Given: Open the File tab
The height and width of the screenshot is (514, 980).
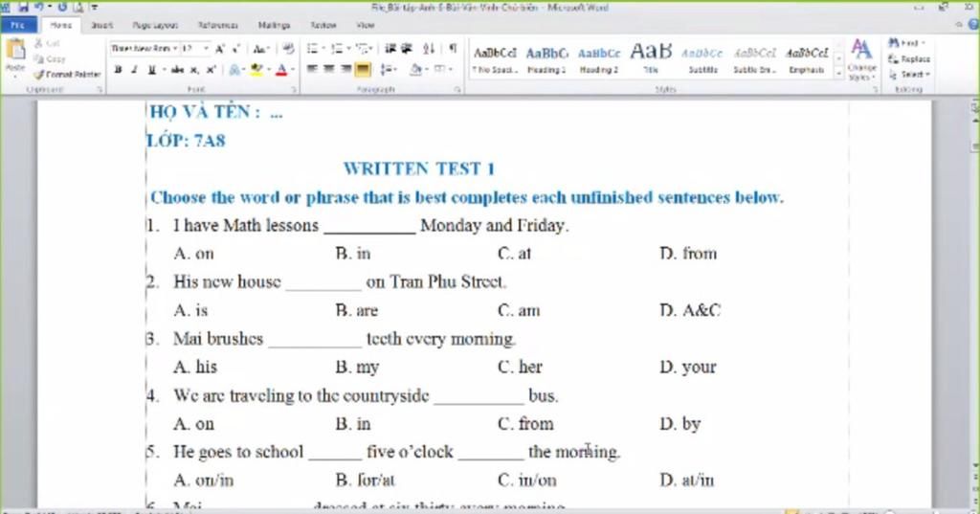Looking at the screenshot, I should pyautogui.click(x=17, y=25).
